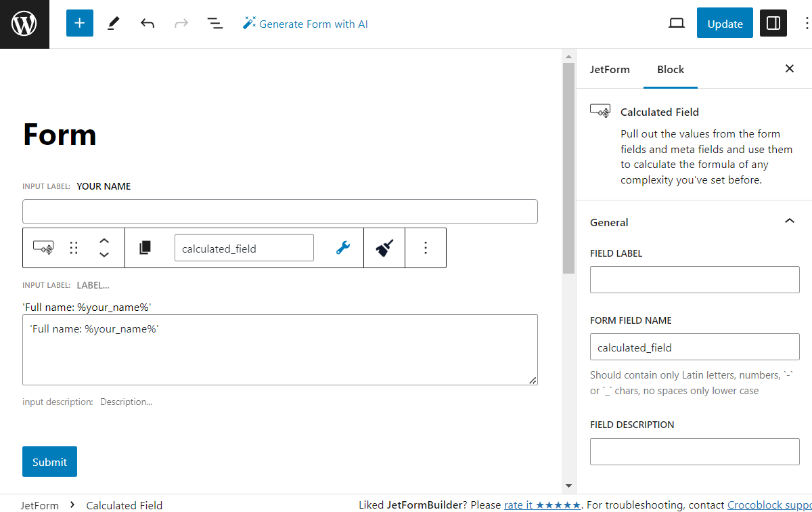Select the Calculated Field block handle icon

pos(43,248)
